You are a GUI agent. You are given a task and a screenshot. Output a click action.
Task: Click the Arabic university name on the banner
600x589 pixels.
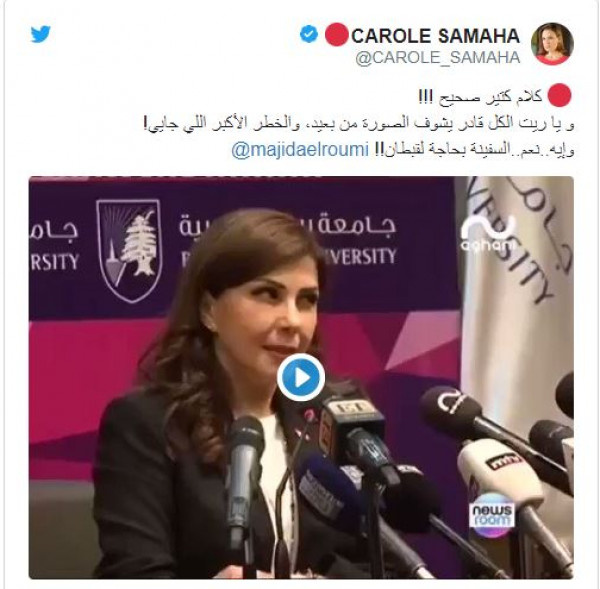[x=287, y=224]
